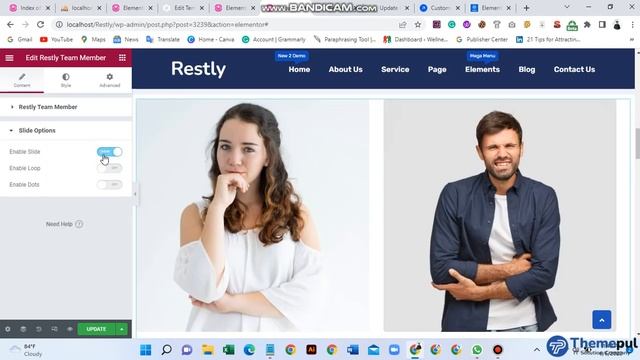Open the Contact Us menu item
This screenshot has height=360, width=640.
click(574, 69)
